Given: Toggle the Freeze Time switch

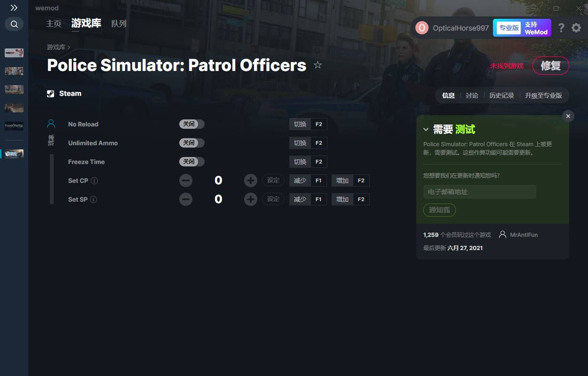Looking at the screenshot, I should [x=192, y=162].
